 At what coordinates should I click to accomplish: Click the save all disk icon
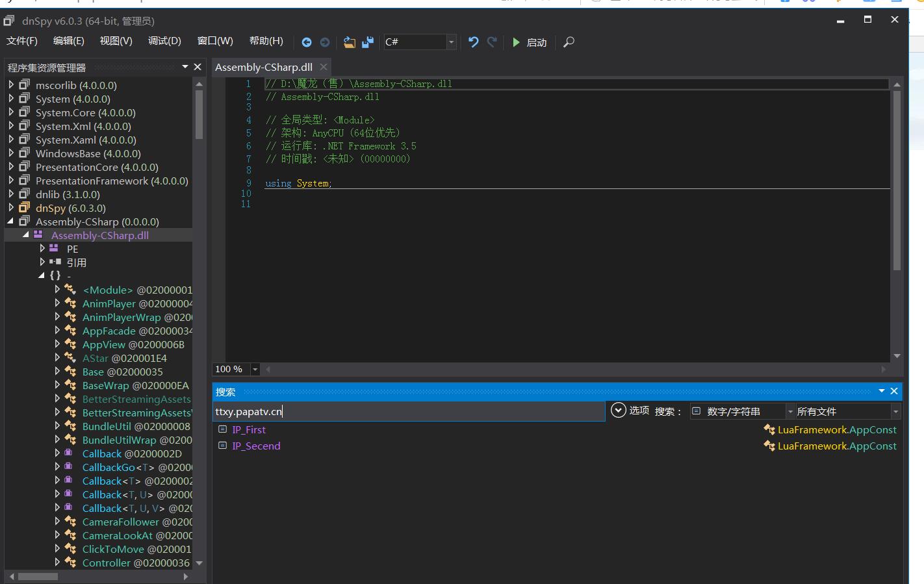pos(368,42)
